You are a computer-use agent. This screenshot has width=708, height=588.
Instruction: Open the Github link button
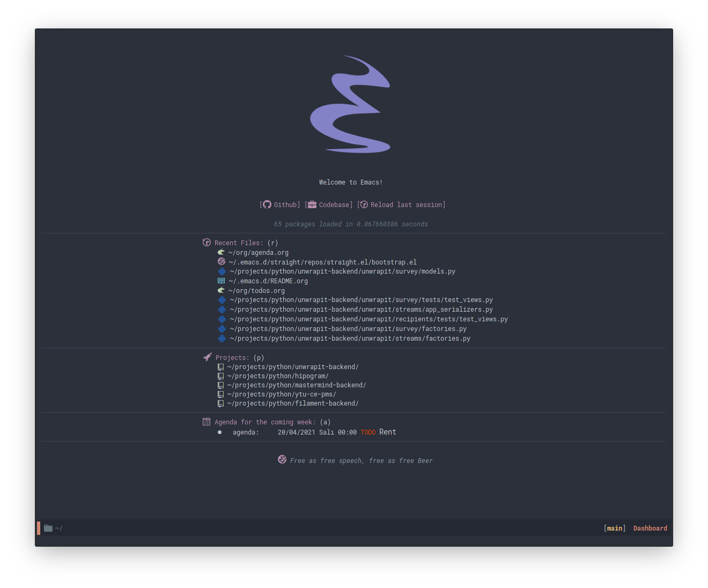pos(280,205)
